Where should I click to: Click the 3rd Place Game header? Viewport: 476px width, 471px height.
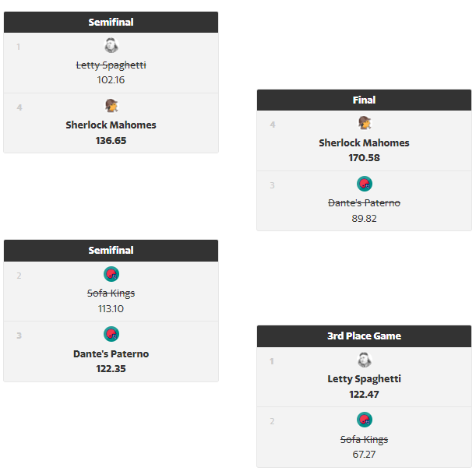pyautogui.click(x=364, y=336)
